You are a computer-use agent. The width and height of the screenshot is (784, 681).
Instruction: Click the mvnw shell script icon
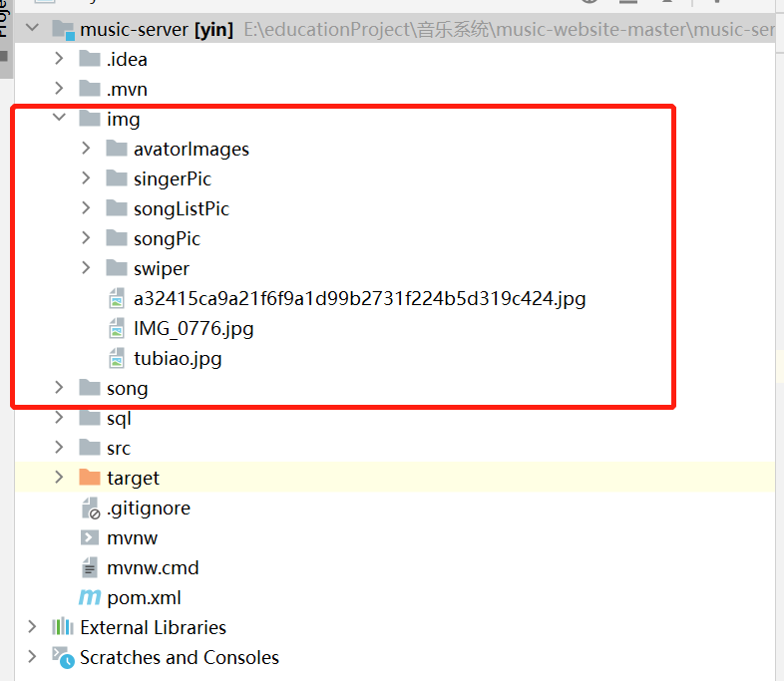coord(90,537)
